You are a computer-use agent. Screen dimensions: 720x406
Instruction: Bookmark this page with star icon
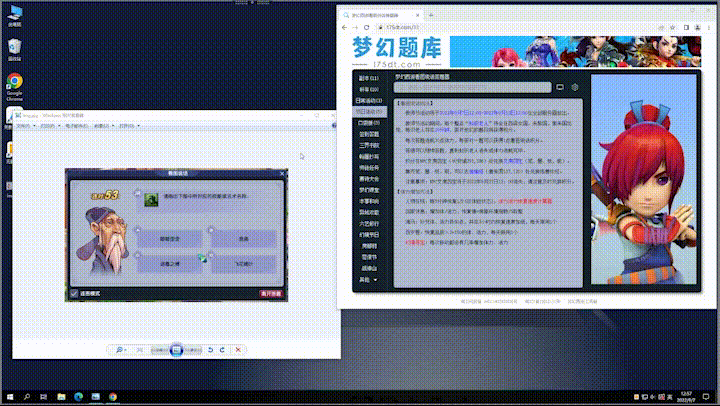673,28
